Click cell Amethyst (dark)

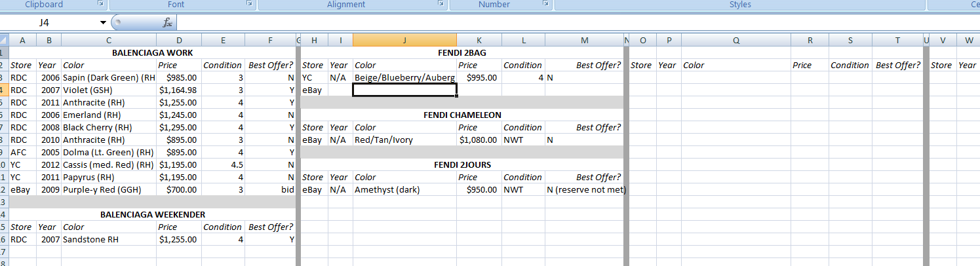pyautogui.click(x=404, y=189)
